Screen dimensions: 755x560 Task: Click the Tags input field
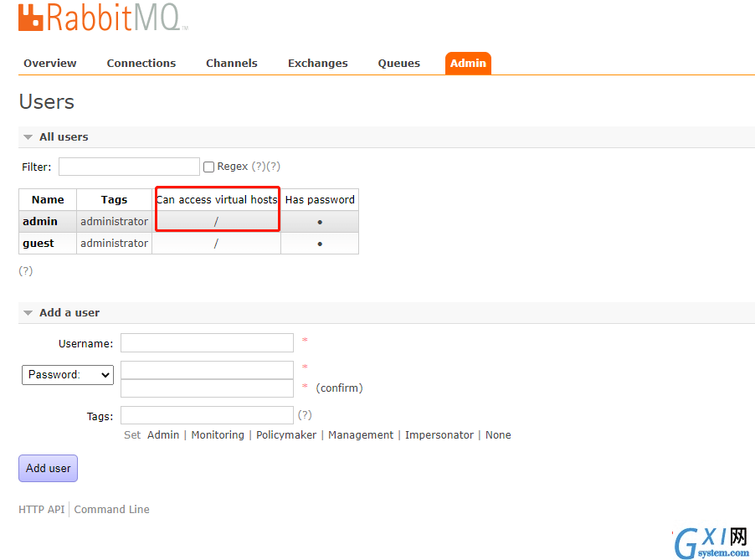207,415
